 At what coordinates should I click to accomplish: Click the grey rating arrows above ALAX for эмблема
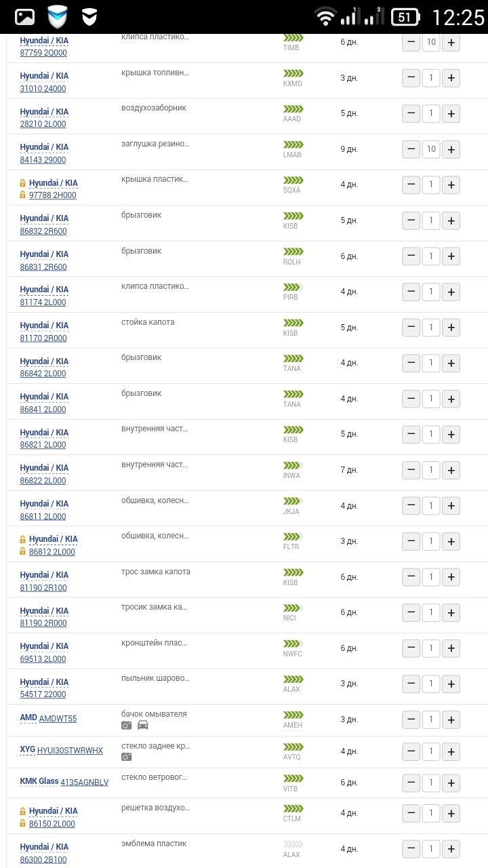[293, 844]
